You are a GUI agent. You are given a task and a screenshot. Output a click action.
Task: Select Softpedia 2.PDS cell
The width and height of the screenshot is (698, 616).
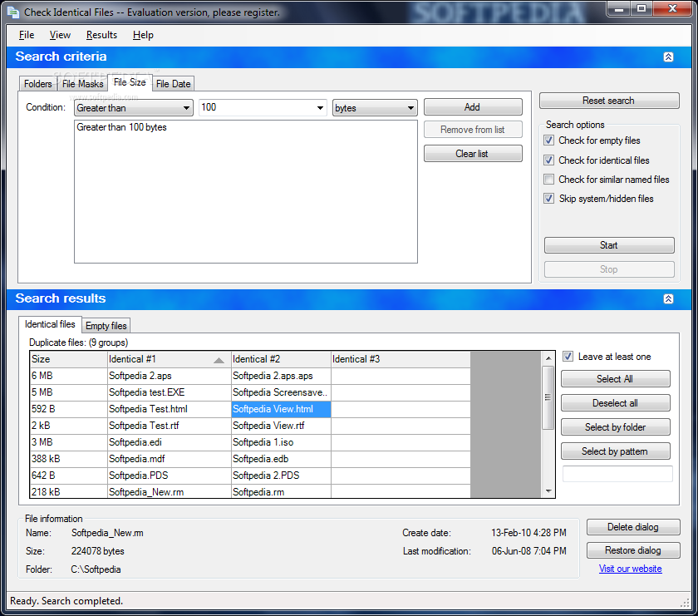click(x=281, y=476)
